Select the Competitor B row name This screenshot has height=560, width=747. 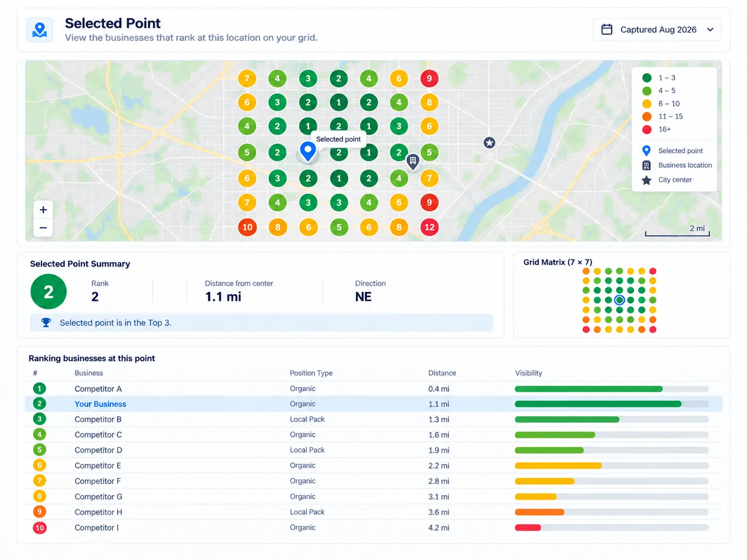(98, 420)
